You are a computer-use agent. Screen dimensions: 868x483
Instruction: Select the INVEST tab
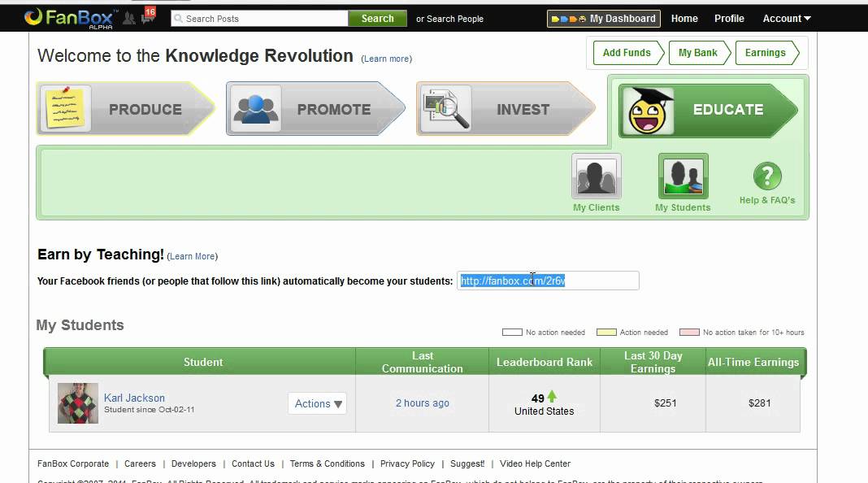click(506, 109)
